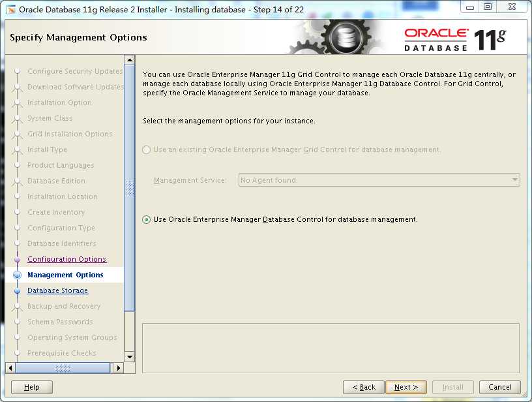Select the Management Options step
The height and width of the screenshot is (402, 532).
[65, 275]
